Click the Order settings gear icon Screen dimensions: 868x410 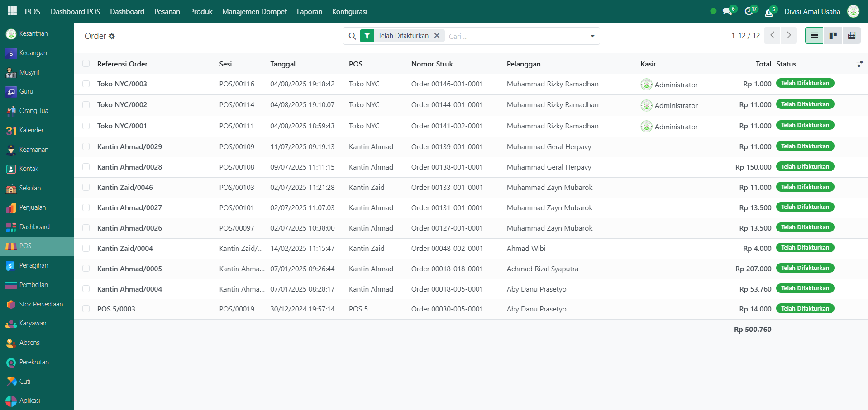coord(112,36)
